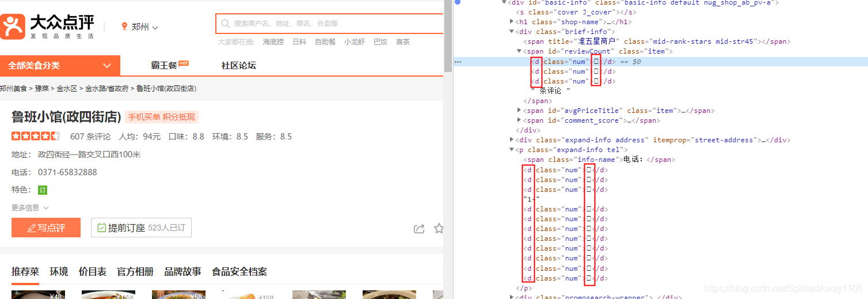Viewport: 868px width, 299px height.
Task: Select the span info-name 电话 row
Action: (x=599, y=160)
